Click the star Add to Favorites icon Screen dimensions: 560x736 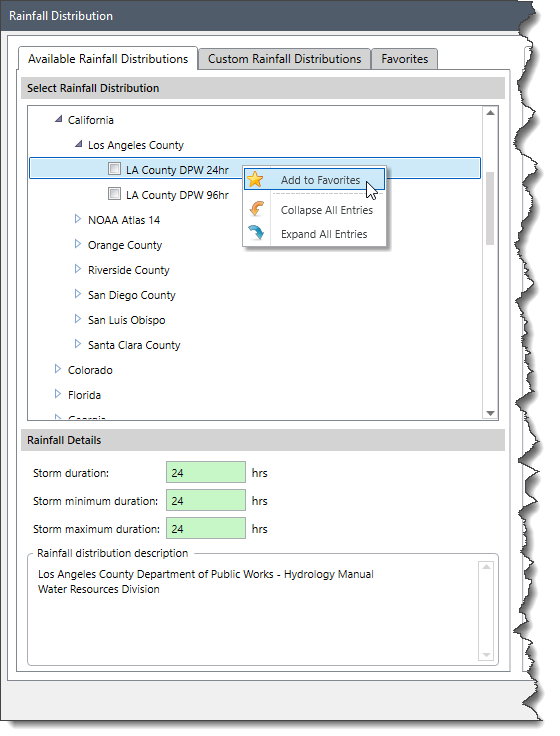click(x=255, y=179)
